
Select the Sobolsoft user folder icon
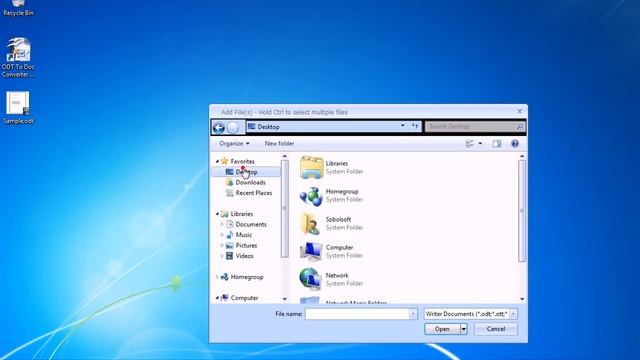pos(310,224)
